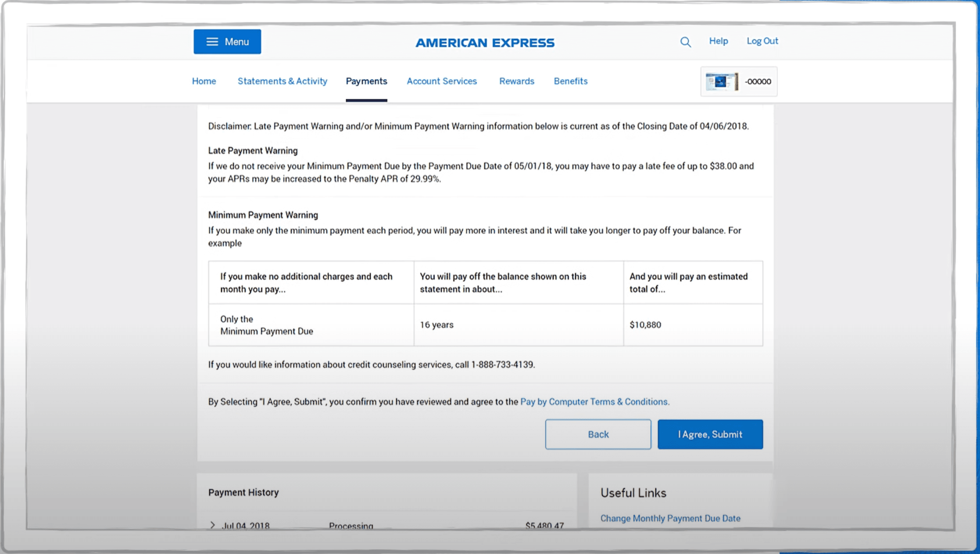Click the Payment History heading
Screen dimensions: 980x554
(x=243, y=492)
